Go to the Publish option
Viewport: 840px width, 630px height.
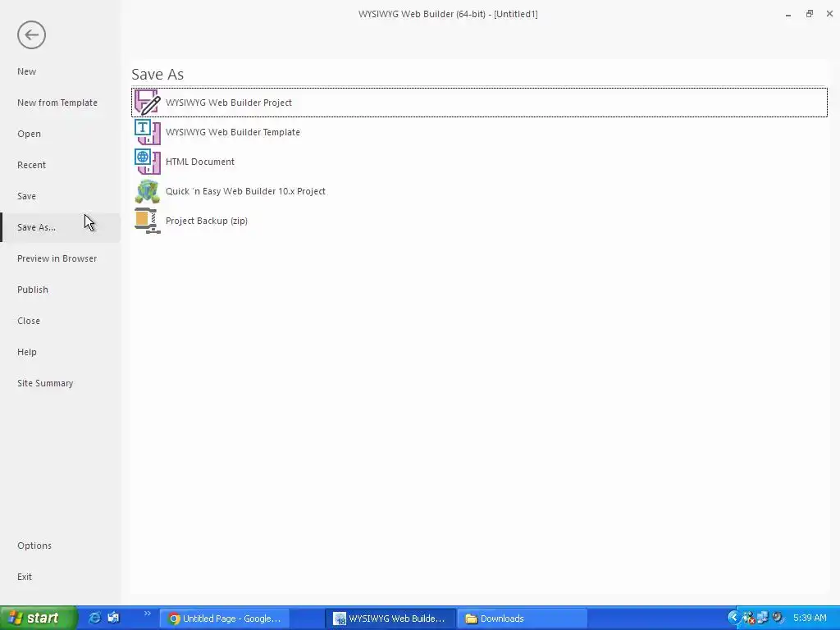33,290
